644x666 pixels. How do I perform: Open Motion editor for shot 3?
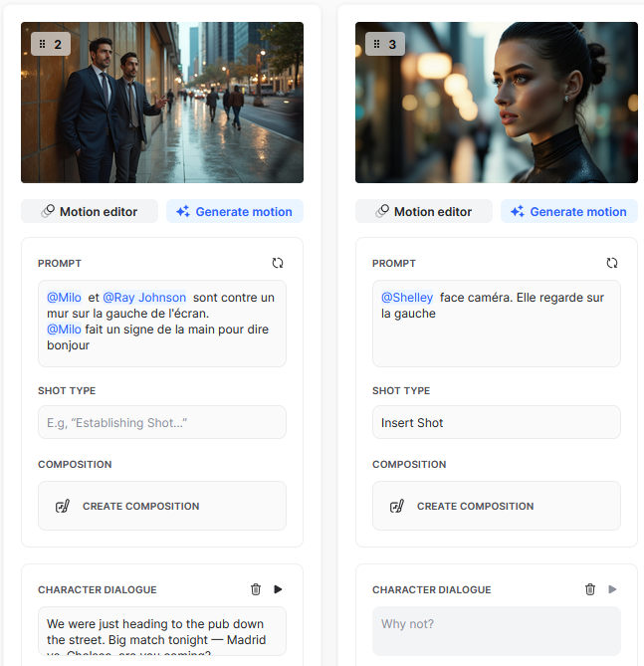[424, 211]
